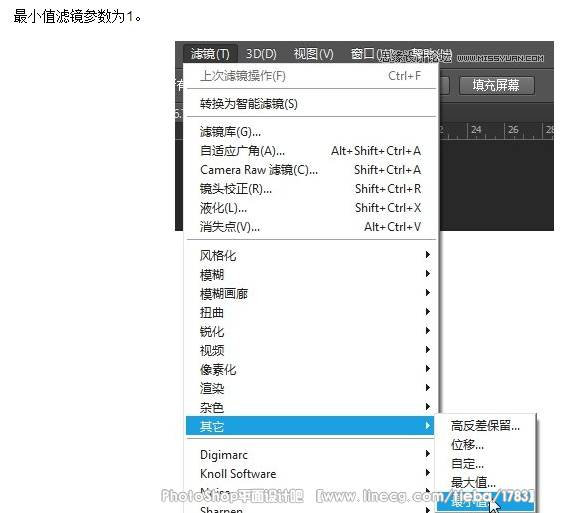Open the 3D(D) menu
Image resolution: width=585 pixels, height=513 pixels.
pyautogui.click(x=261, y=54)
